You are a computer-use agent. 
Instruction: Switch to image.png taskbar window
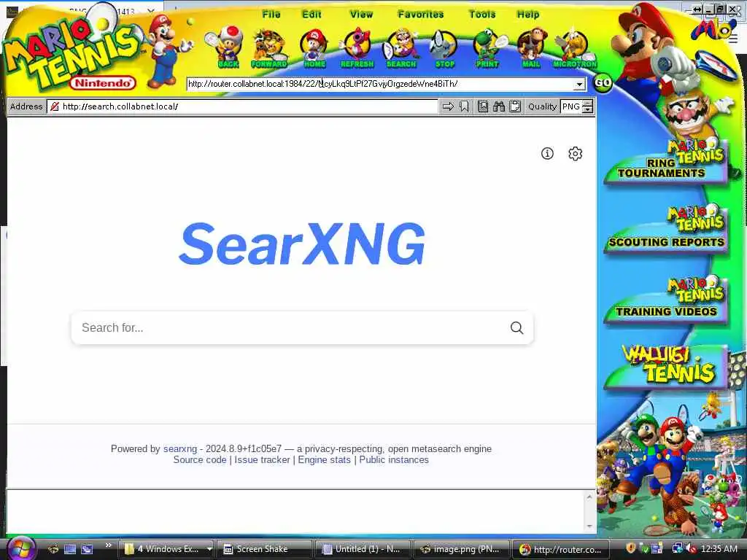461,549
